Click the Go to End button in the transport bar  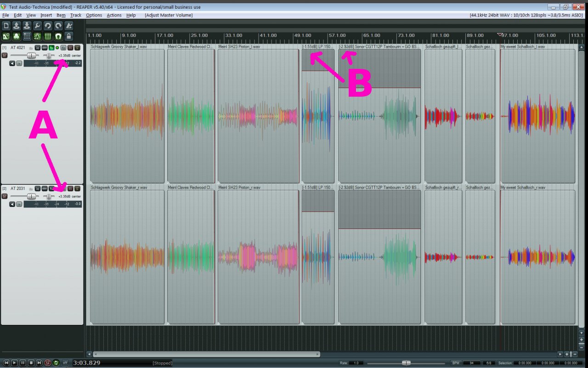tap(39, 363)
